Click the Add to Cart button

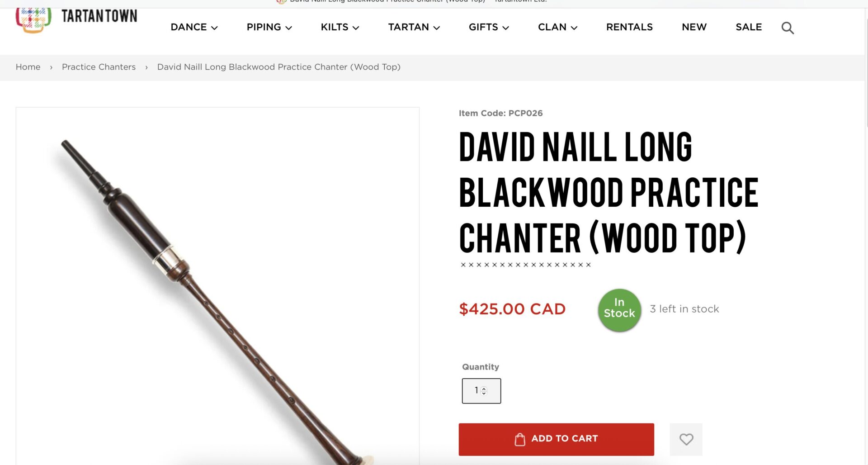click(556, 439)
